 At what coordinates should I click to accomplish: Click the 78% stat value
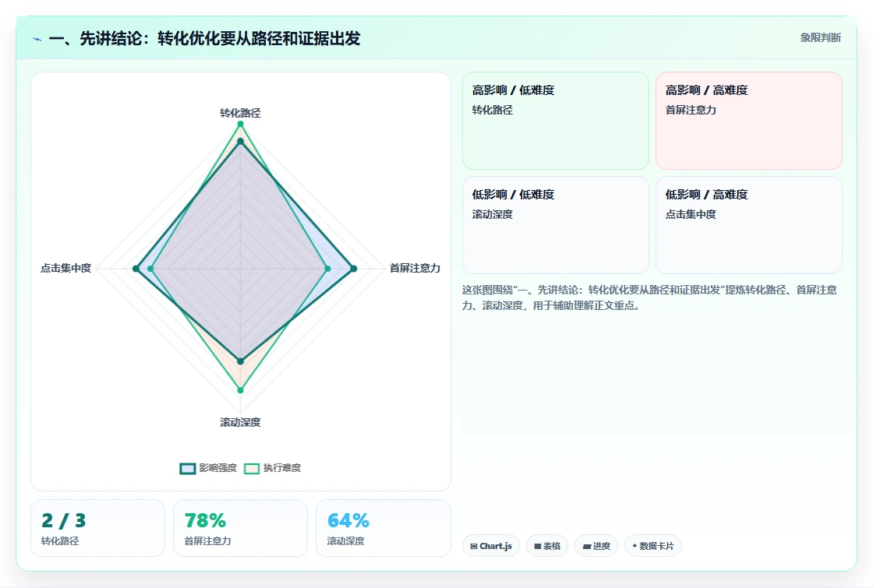[205, 521]
